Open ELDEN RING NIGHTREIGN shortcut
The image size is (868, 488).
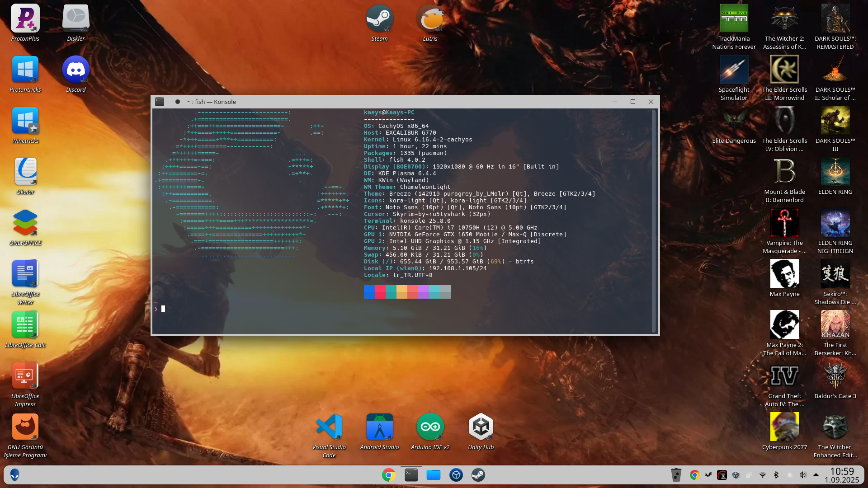(835, 223)
